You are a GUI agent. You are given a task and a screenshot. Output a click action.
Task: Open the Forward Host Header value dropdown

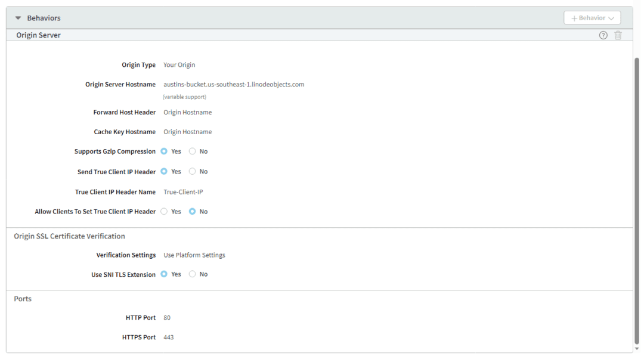(x=187, y=112)
